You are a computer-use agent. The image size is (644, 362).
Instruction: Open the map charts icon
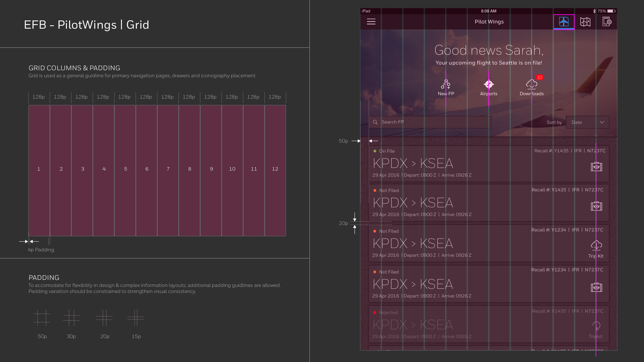[x=585, y=22]
